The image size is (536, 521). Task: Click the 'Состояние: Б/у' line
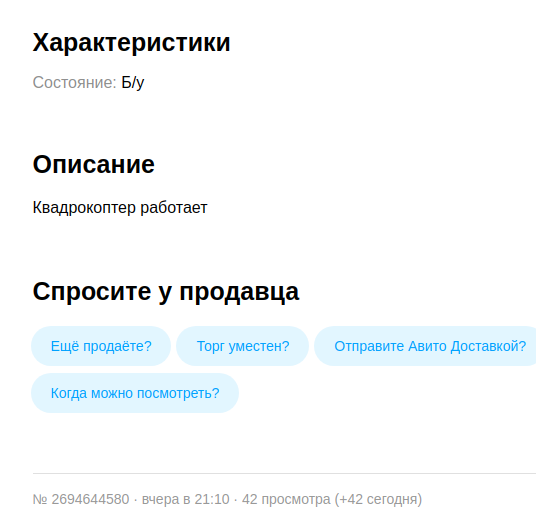click(x=89, y=83)
